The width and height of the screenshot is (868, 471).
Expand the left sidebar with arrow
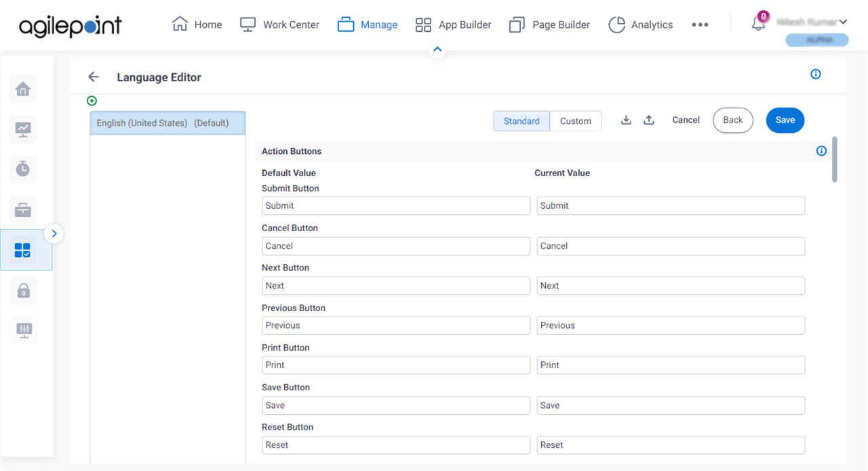tap(54, 234)
